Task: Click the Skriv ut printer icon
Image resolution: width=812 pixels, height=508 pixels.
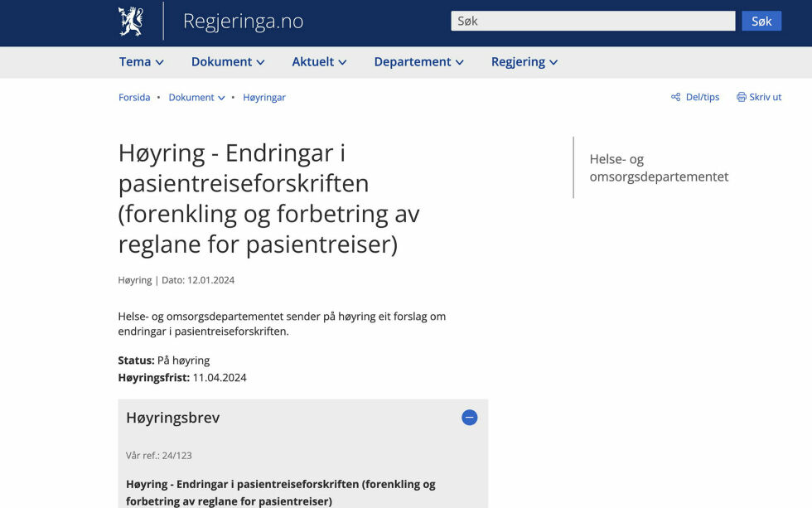Action: tap(742, 97)
